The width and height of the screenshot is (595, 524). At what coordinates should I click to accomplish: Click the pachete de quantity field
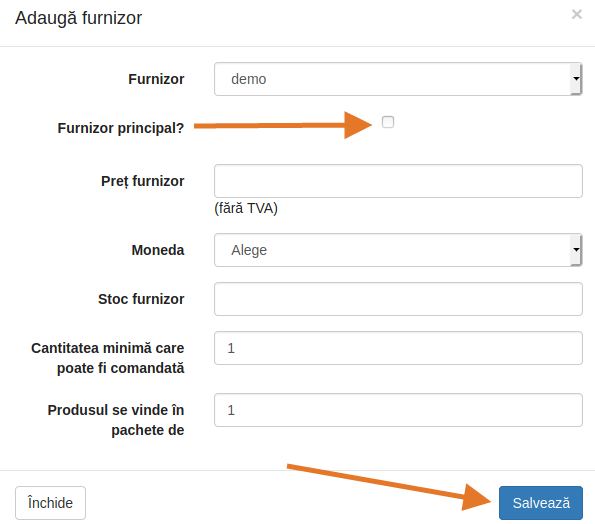coord(398,410)
